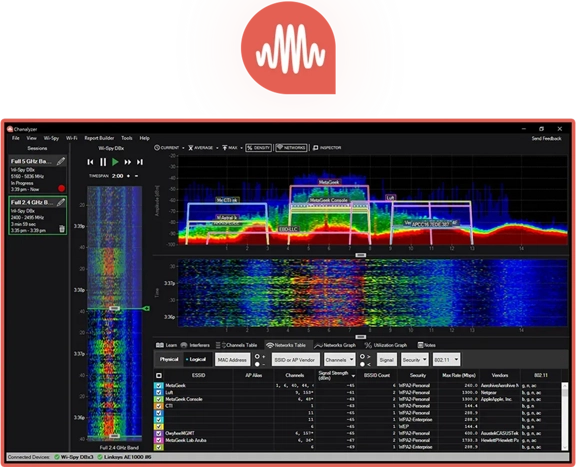Open the View menu
The height and width of the screenshot is (467, 576).
31,138
